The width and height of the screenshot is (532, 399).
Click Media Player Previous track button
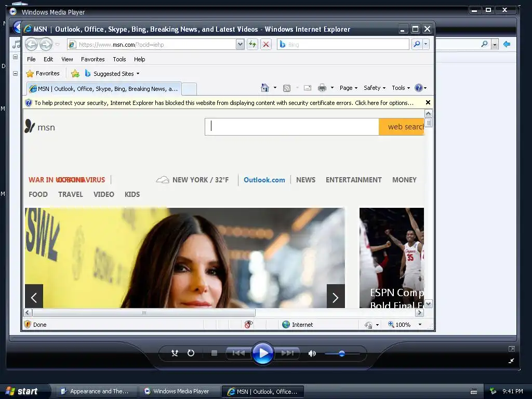point(238,353)
